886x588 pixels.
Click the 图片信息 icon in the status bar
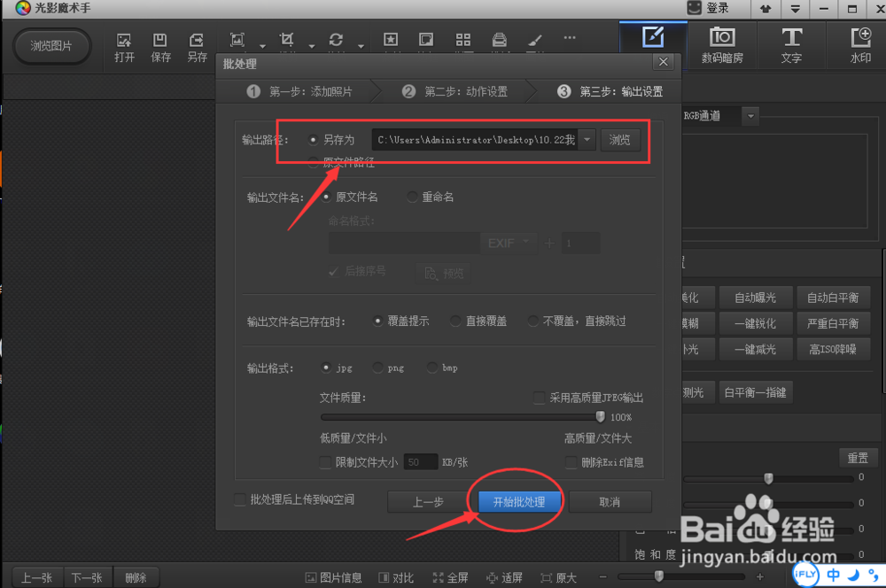click(x=334, y=576)
